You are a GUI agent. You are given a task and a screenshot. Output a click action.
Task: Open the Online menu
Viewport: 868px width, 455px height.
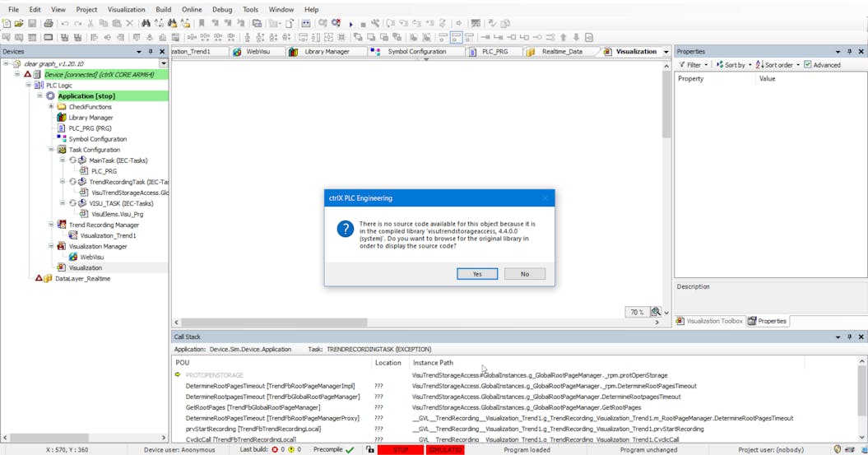click(192, 10)
